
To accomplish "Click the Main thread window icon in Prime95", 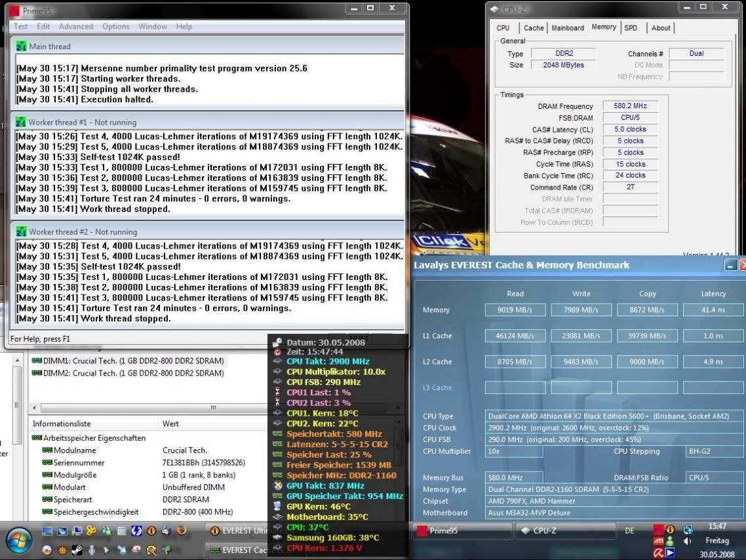I will (21, 47).
